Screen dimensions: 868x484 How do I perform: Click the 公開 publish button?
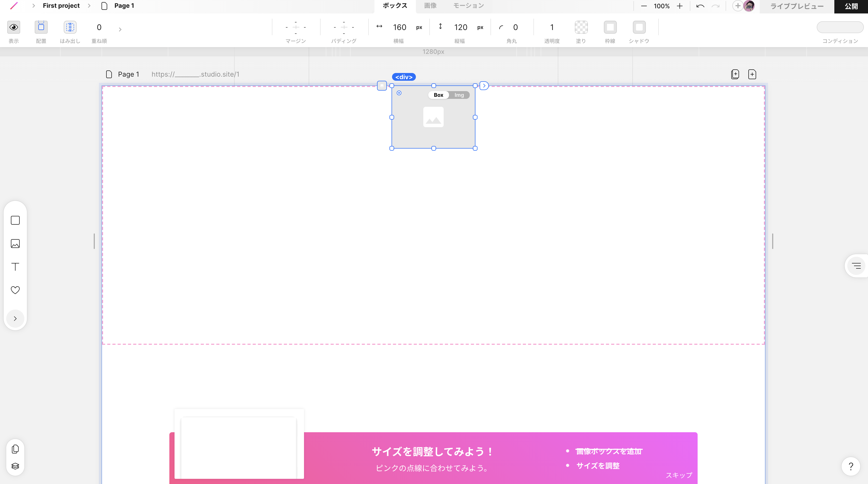(x=851, y=6)
